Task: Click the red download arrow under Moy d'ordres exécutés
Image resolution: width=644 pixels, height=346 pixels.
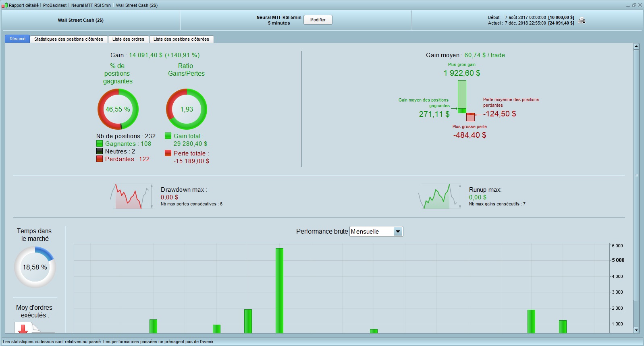Action: 23,328
